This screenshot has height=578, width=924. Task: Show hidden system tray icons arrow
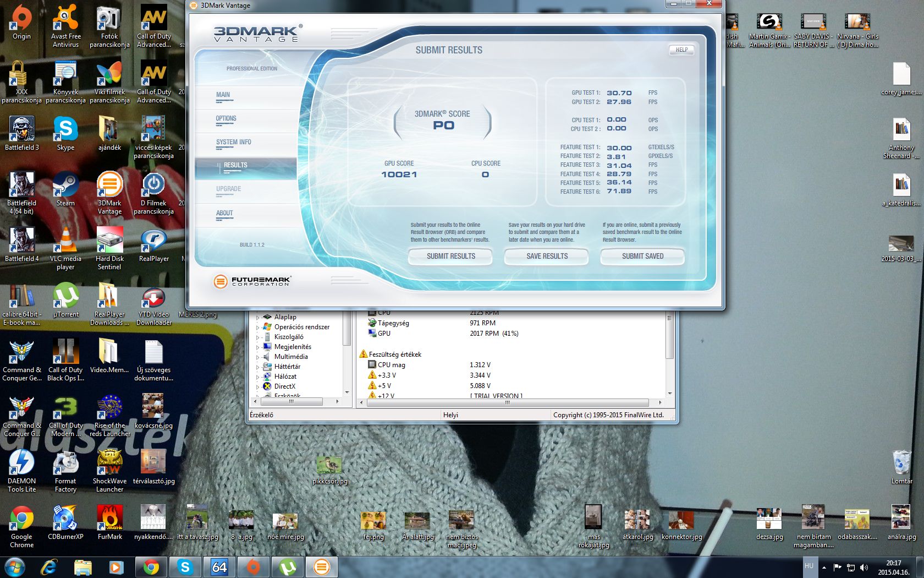[x=824, y=567]
